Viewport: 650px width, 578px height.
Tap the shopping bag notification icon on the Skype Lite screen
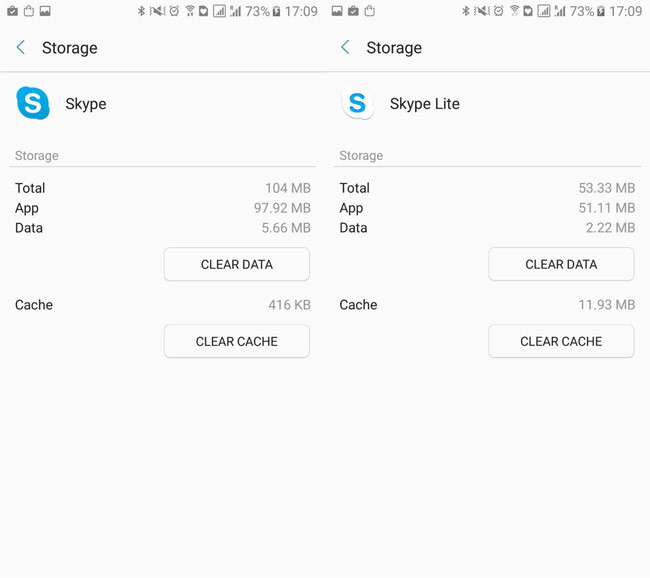tap(369, 11)
